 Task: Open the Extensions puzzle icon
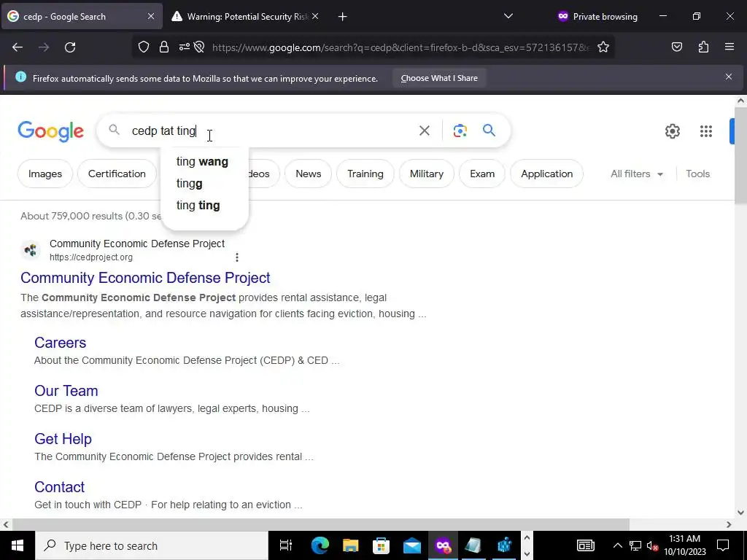click(x=703, y=47)
